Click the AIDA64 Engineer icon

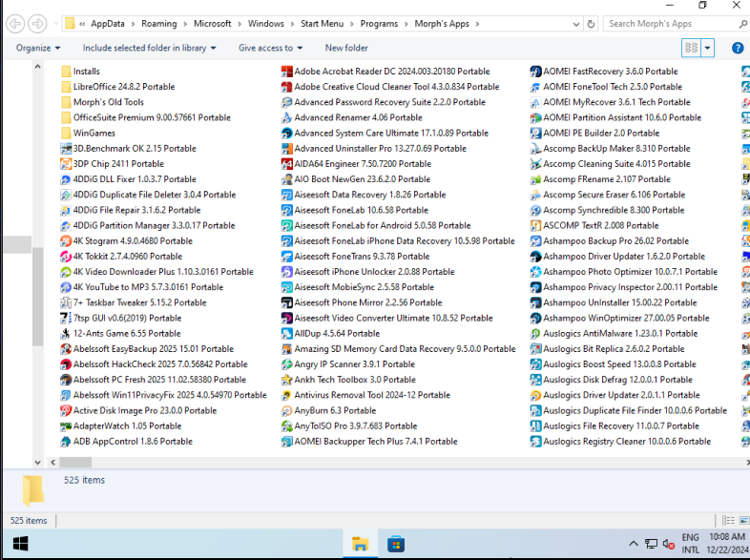click(287, 164)
